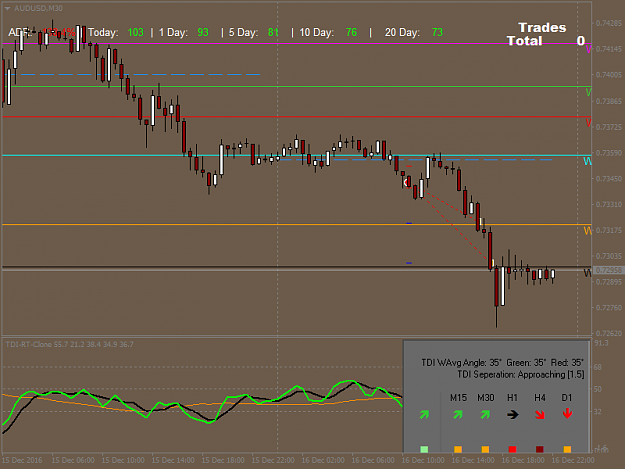This screenshot has height=469, width=625.
Task: Click the '1 Day: 93' ADR value
Action: [184, 32]
